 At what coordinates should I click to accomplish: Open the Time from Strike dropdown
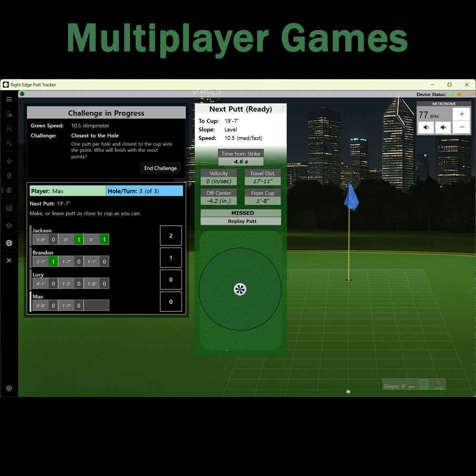240,153
